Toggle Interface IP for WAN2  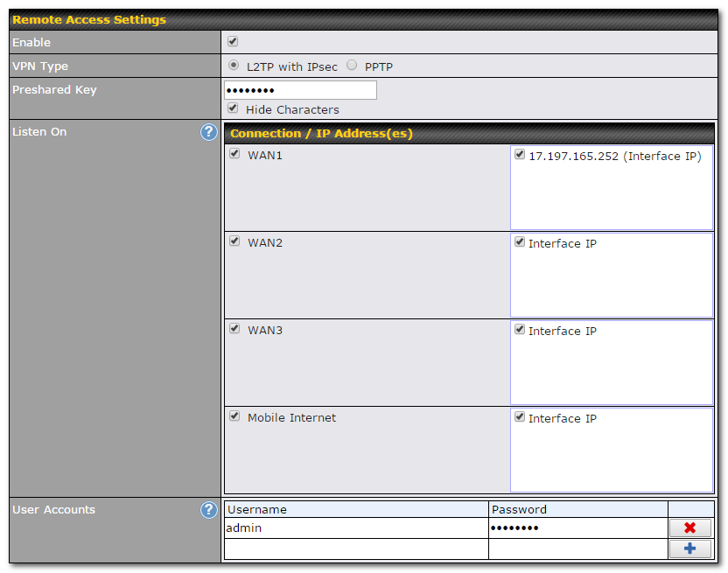(519, 241)
